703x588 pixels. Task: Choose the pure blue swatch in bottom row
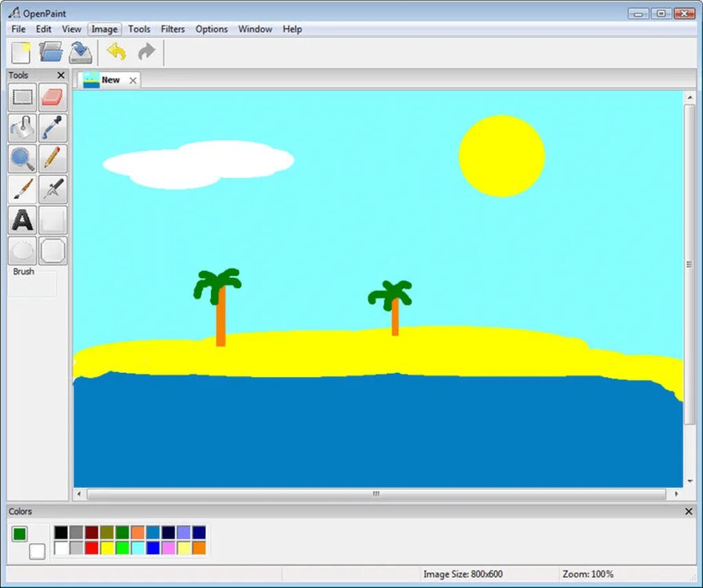coord(153,547)
